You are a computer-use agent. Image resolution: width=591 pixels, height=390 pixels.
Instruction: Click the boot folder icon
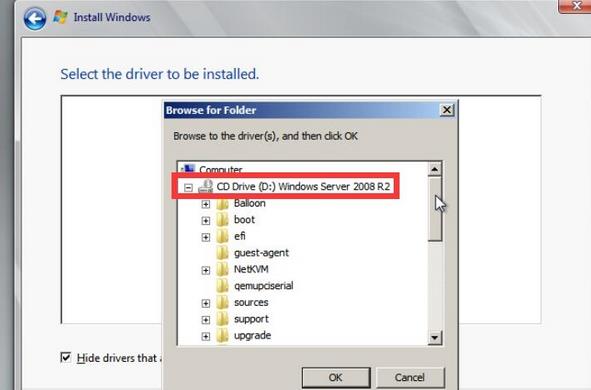click(222, 220)
